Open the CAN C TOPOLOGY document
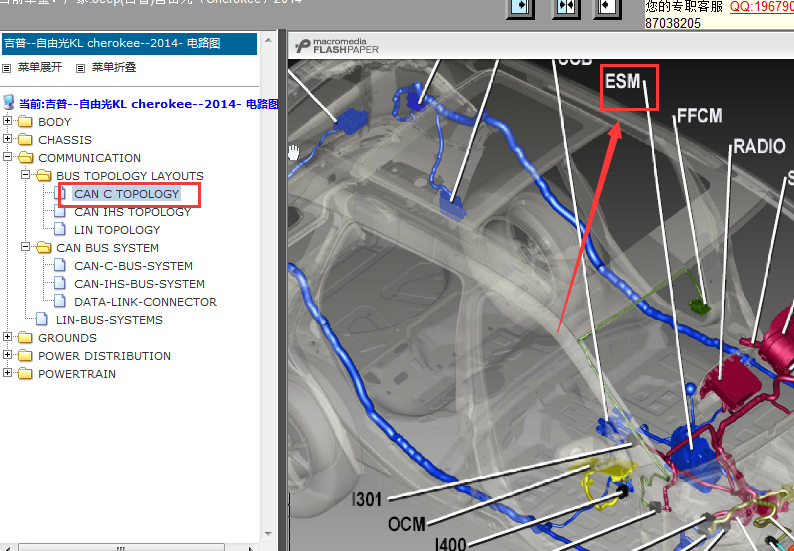Viewport: 794px width, 551px height. click(127, 194)
